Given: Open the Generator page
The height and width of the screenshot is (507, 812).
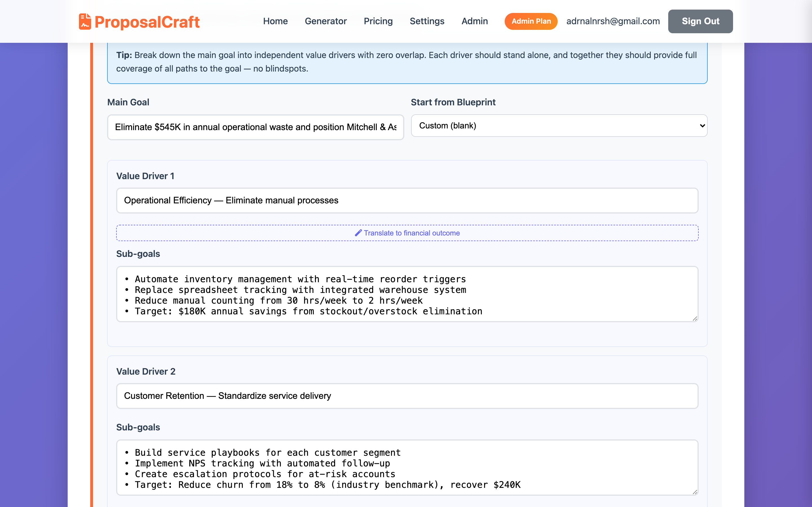Looking at the screenshot, I should click(x=325, y=21).
